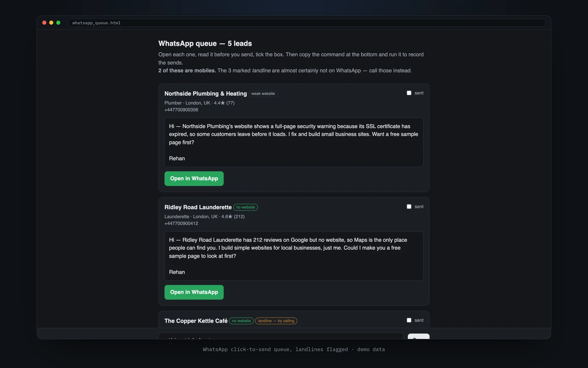This screenshot has width=588, height=368.
Task: Click the whatsapp_queue.html address bar
Action: click(307, 23)
